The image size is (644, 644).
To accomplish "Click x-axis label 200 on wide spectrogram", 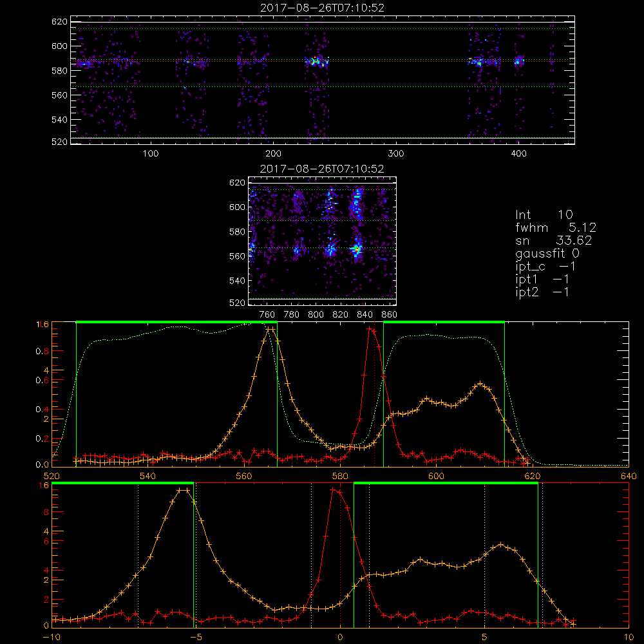I will pos(273,154).
